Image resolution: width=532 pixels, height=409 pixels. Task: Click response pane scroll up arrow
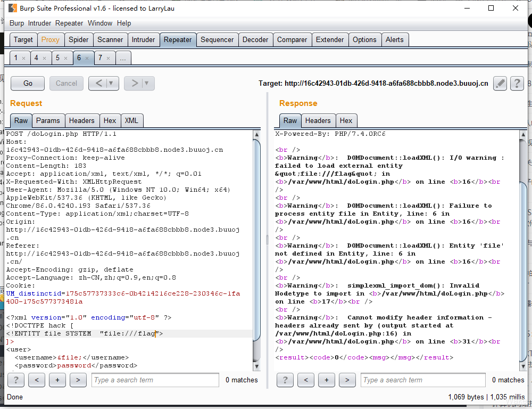(x=523, y=135)
